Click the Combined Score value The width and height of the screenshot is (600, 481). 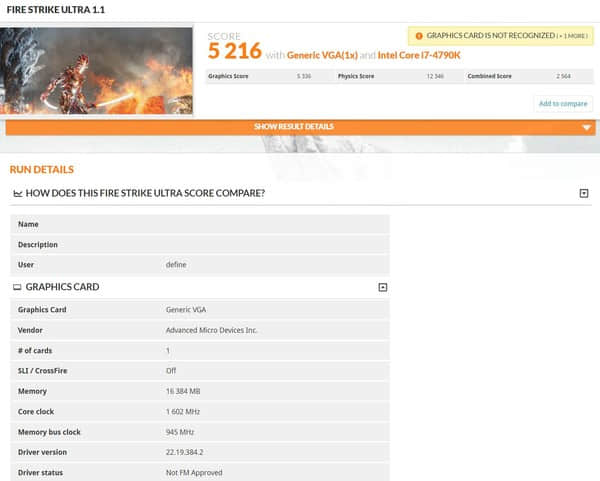click(563, 76)
